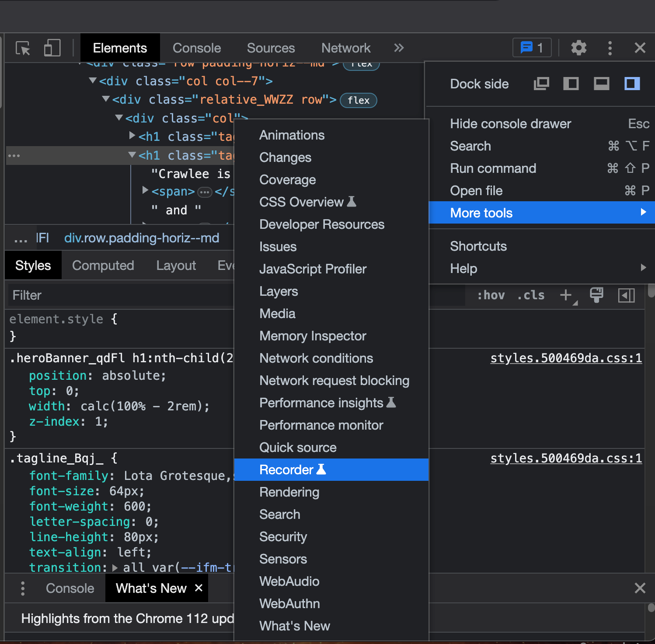The width and height of the screenshot is (655, 644).
Task: Select the inspect element cursor tool
Action: [x=22, y=48]
